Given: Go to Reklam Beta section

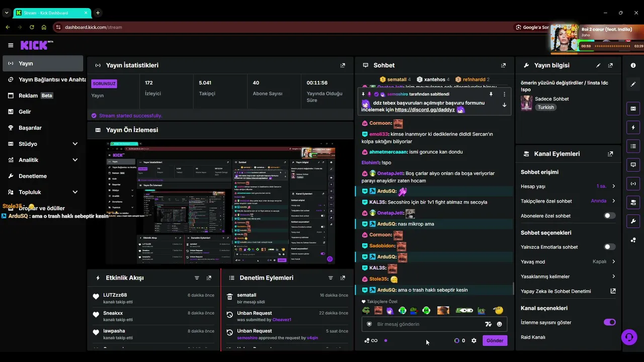Looking at the screenshot, I should (43, 96).
